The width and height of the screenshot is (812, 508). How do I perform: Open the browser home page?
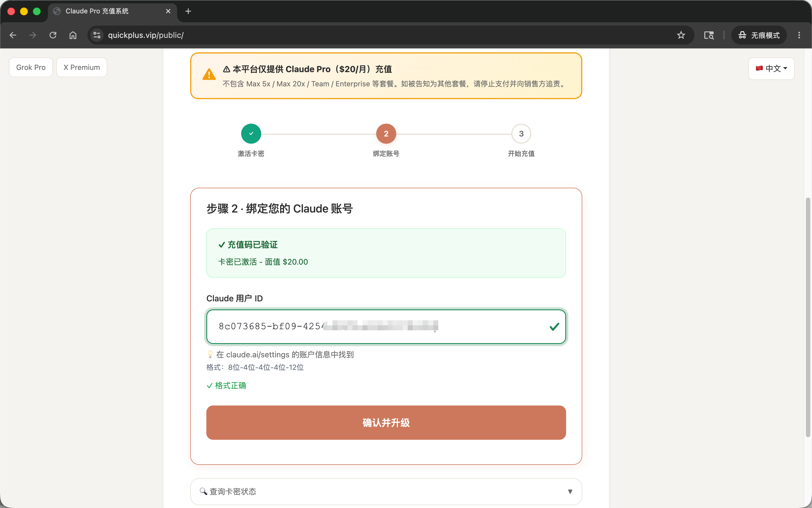(x=73, y=35)
